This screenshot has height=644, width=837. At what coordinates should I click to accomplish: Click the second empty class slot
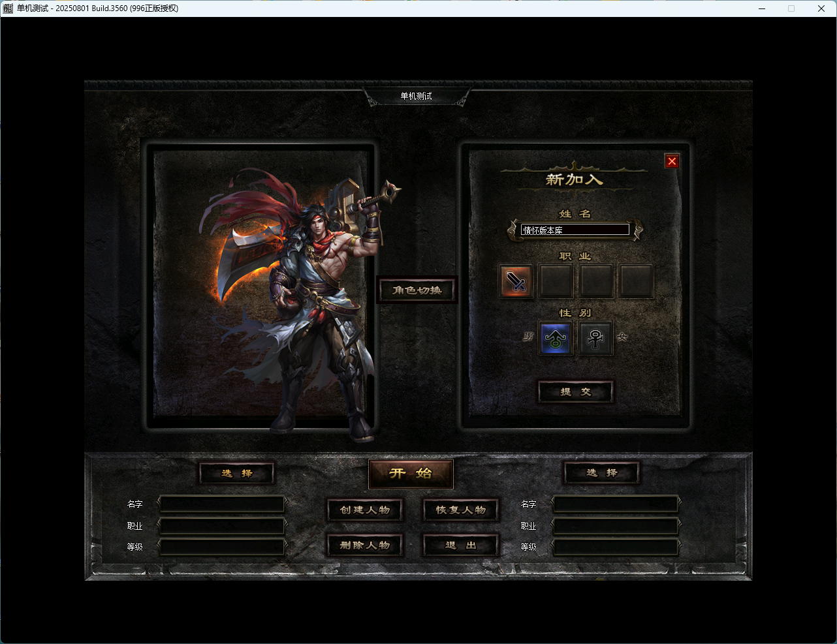(556, 281)
